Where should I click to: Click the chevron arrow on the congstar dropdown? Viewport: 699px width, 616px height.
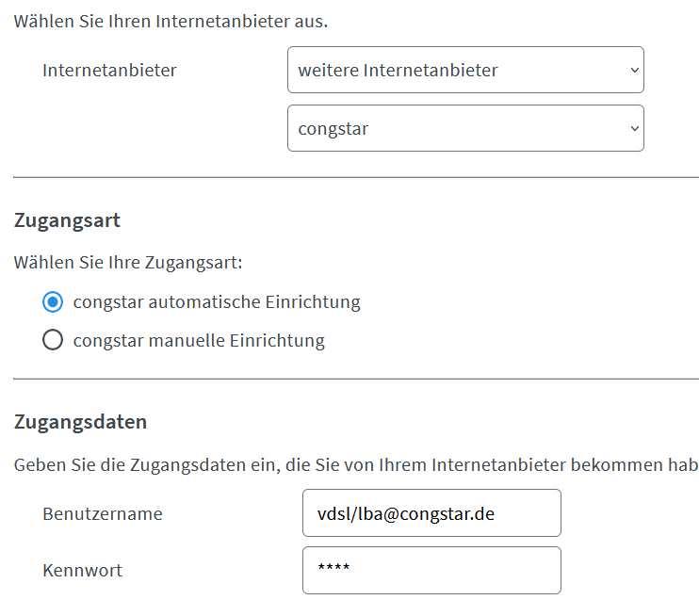[x=634, y=128]
